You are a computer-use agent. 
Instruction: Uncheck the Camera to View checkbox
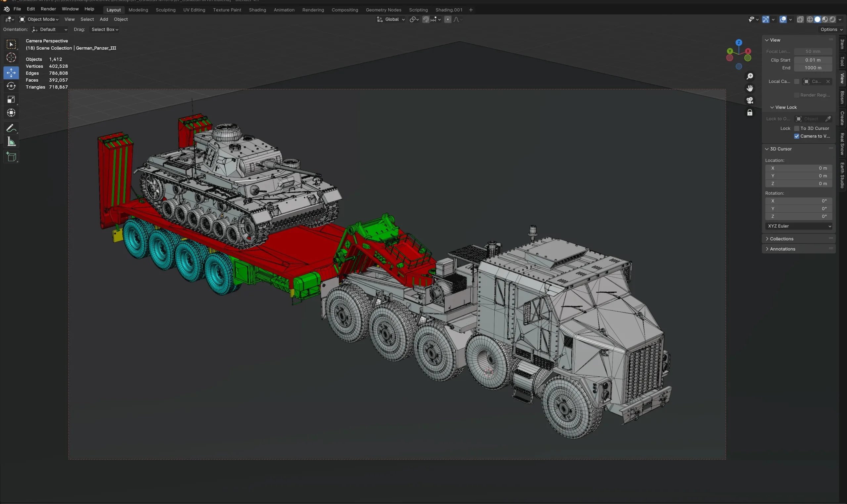[x=796, y=136]
